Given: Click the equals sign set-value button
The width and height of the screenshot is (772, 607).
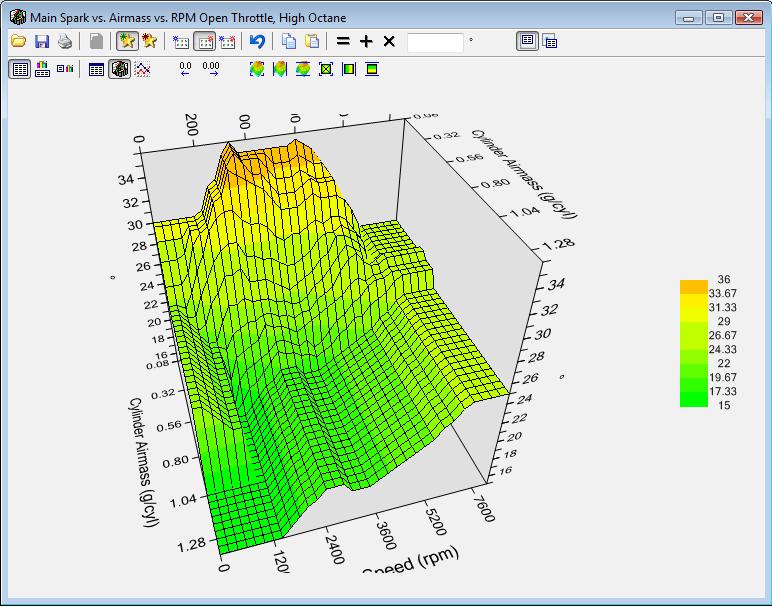Looking at the screenshot, I should point(343,41).
